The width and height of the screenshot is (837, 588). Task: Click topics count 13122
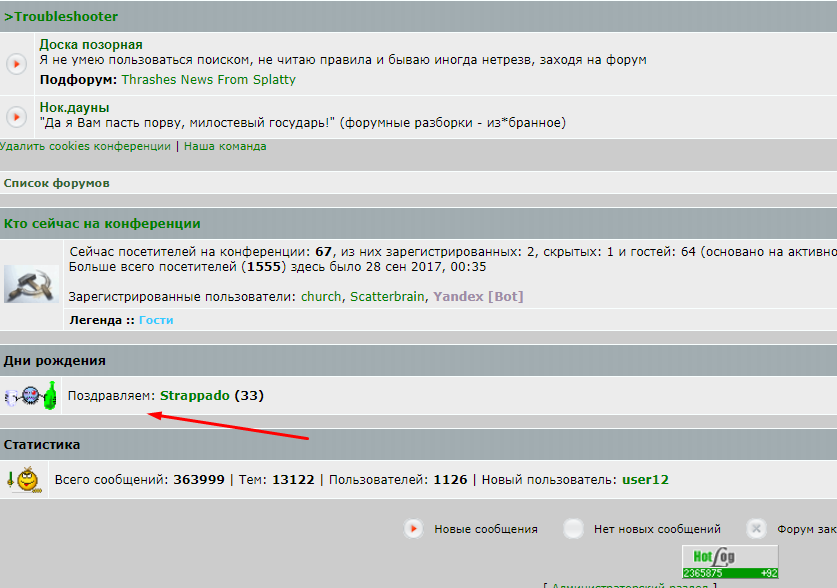point(293,480)
